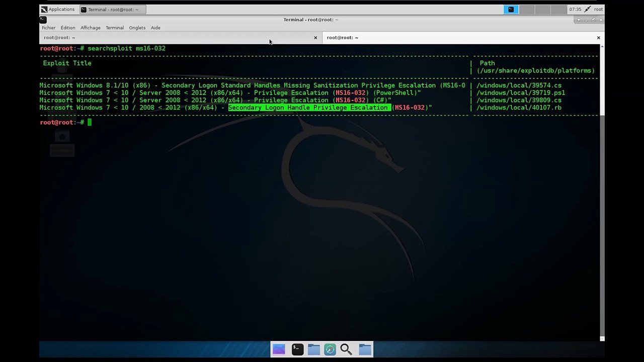644x362 pixels.
Task: Open the web browser compass icon
Action: 330,349
